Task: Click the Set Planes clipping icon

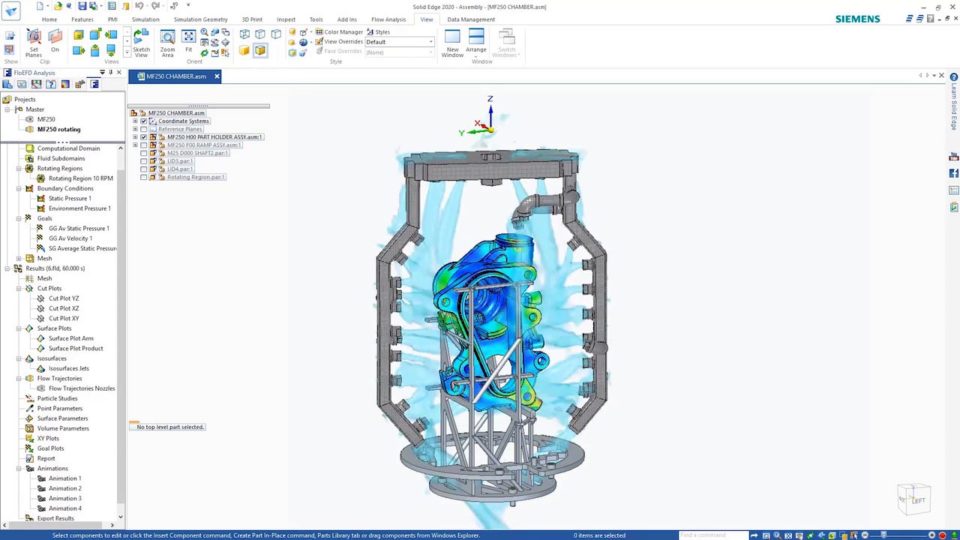Action: (34, 41)
